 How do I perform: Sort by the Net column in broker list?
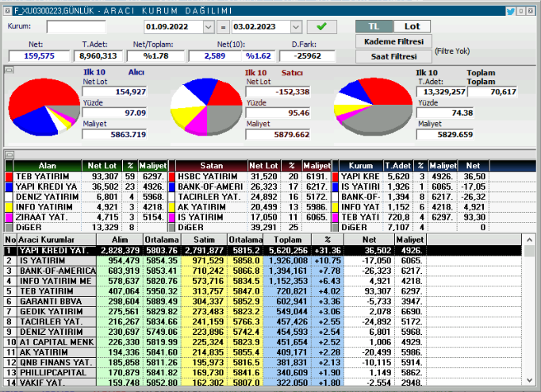[369, 240]
